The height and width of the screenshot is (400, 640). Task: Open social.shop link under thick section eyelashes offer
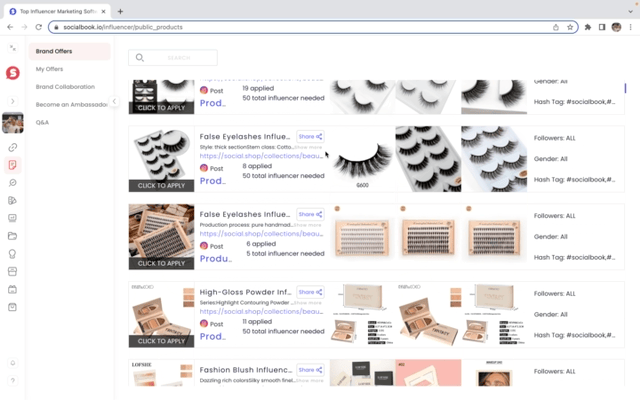click(261, 156)
